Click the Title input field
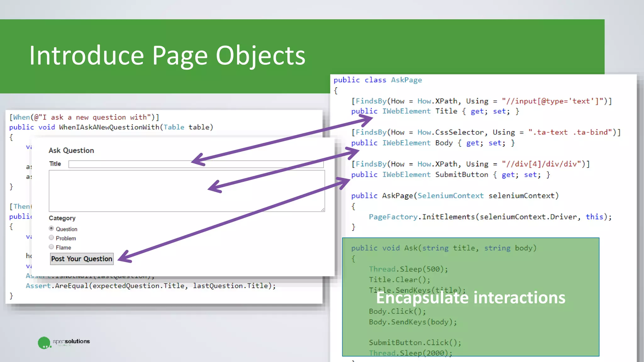The image size is (644, 362). coord(196,164)
